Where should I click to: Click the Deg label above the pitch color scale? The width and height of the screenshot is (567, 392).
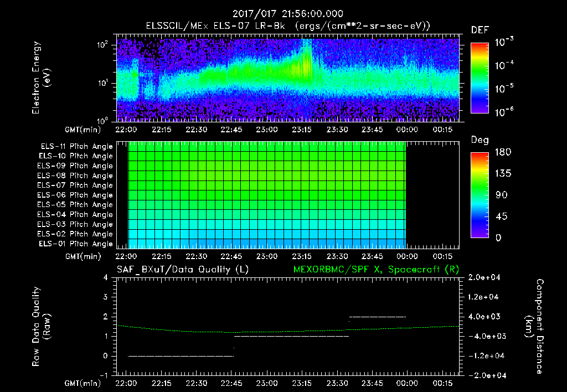click(x=480, y=140)
